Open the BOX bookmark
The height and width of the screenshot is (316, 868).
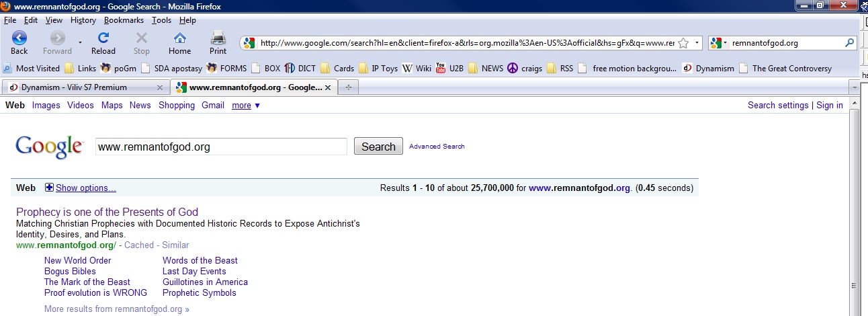pos(266,68)
